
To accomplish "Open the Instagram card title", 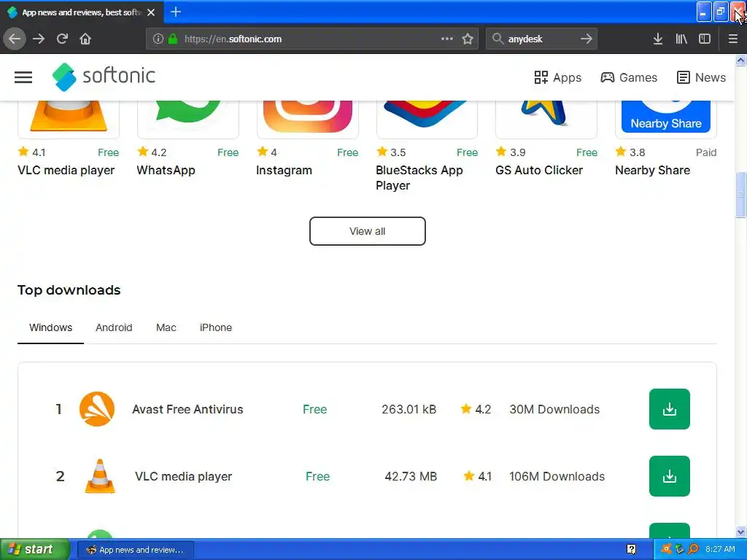I will coord(284,171).
